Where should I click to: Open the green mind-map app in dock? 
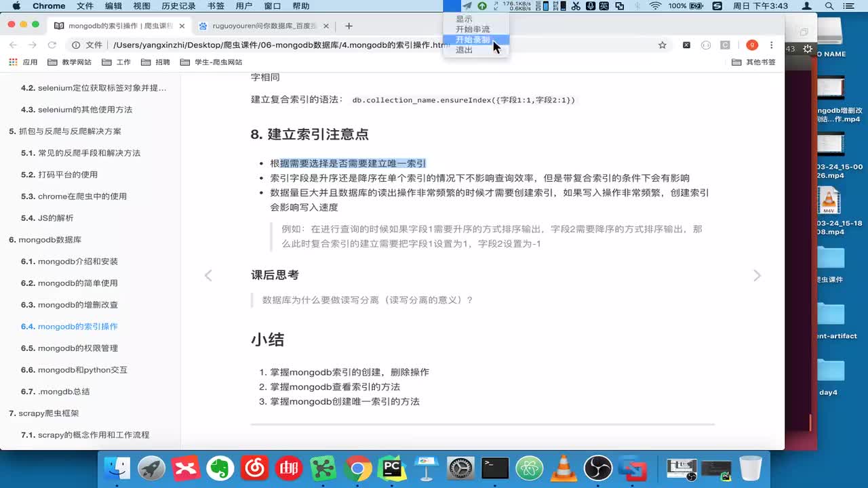coord(323,468)
